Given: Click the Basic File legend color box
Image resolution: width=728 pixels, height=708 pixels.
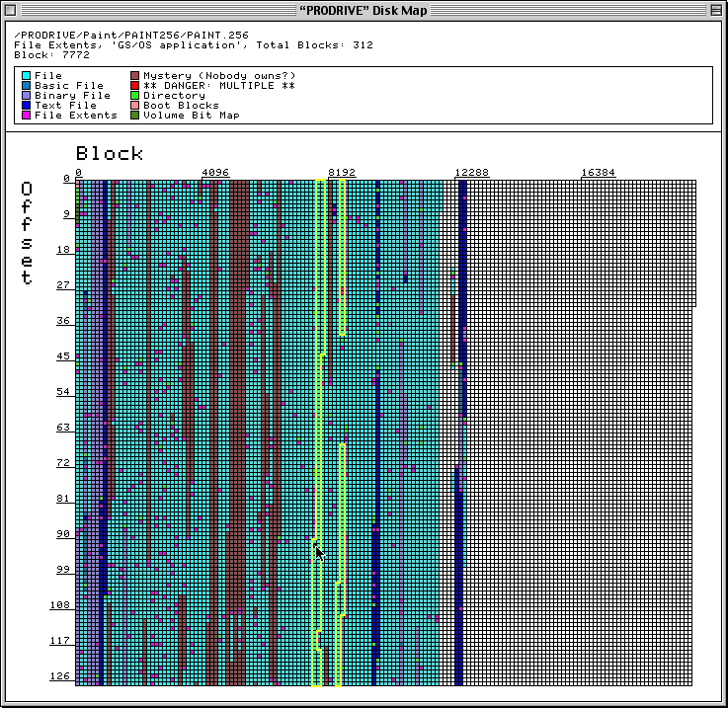Looking at the screenshot, I should pos(26,86).
